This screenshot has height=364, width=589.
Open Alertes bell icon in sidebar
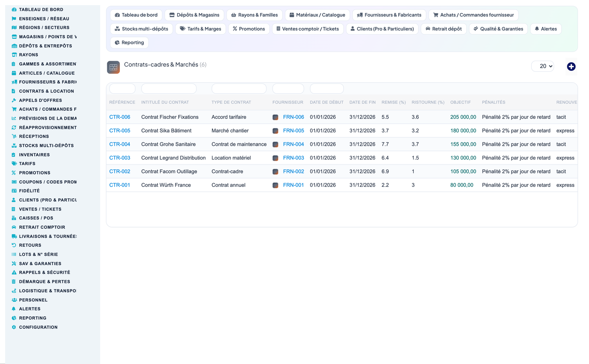(14, 309)
